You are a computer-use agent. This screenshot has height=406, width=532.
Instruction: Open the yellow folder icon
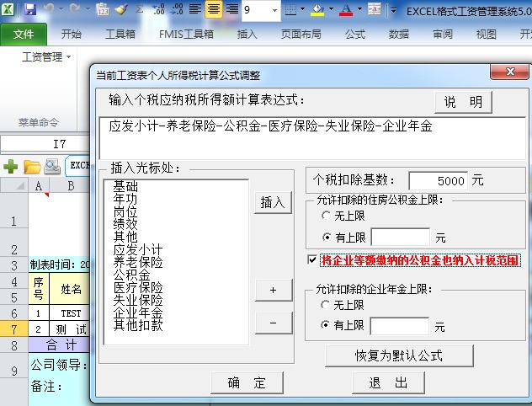coord(32,167)
